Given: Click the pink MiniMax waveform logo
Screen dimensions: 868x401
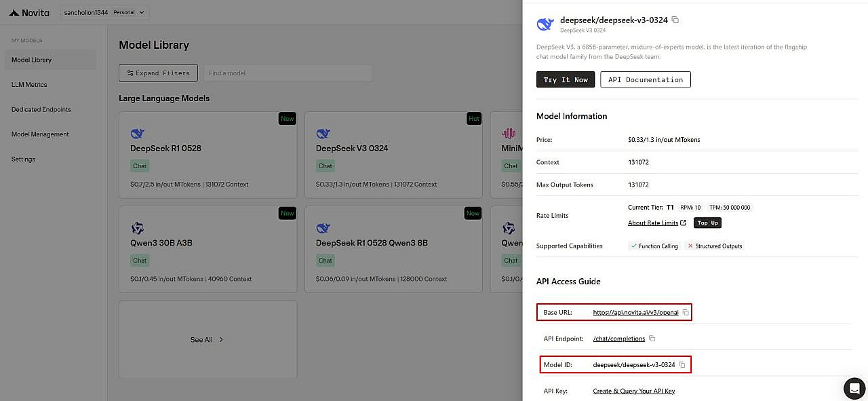Looking at the screenshot, I should pos(509,134).
